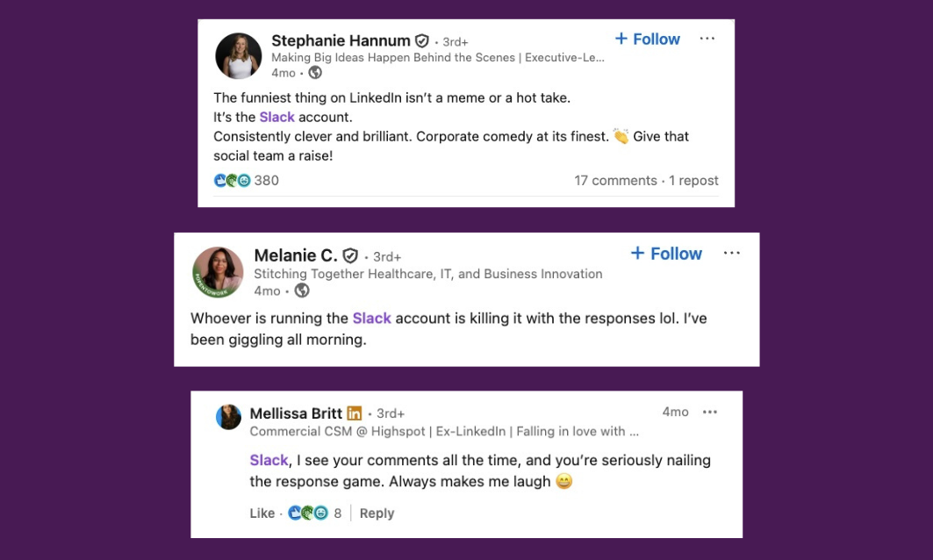Viewport: 933px width, 560px height.
Task: Click Stephanie Hannum's profile photo
Action: 239,56
